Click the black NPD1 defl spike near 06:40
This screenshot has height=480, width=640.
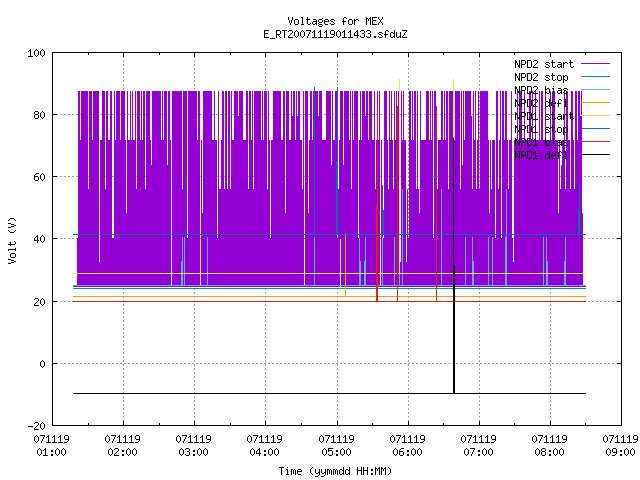(453, 265)
